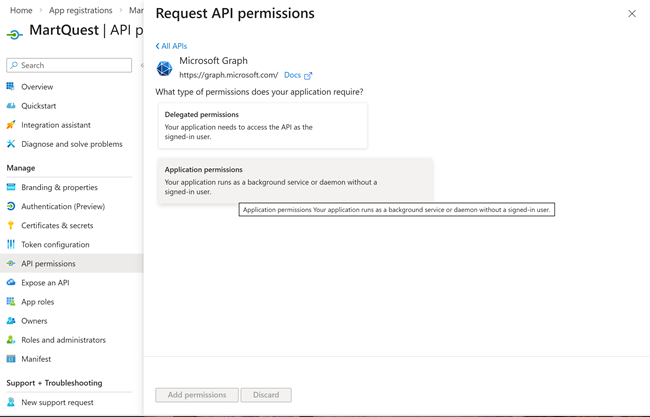The image size is (650, 417).
Task: Choose the Application permissions card
Action: 295,181
